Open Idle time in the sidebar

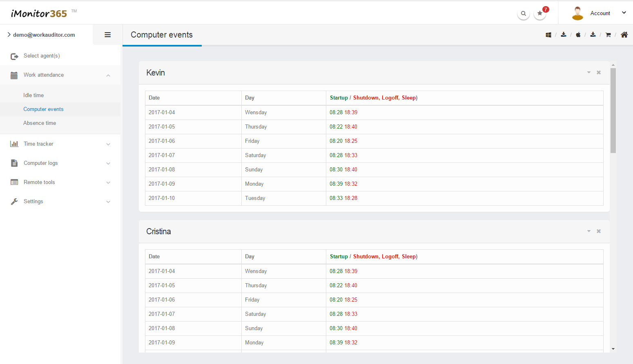click(33, 95)
